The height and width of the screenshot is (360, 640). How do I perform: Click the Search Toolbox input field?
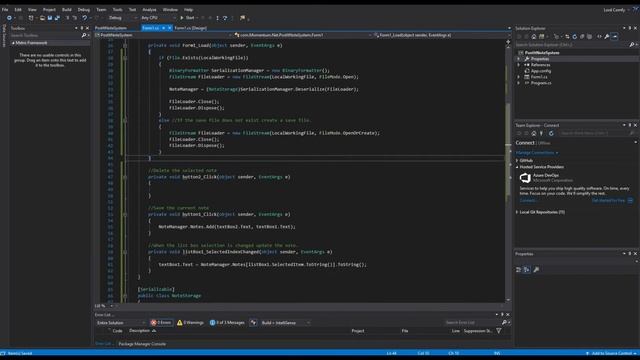pyautogui.click(x=46, y=36)
